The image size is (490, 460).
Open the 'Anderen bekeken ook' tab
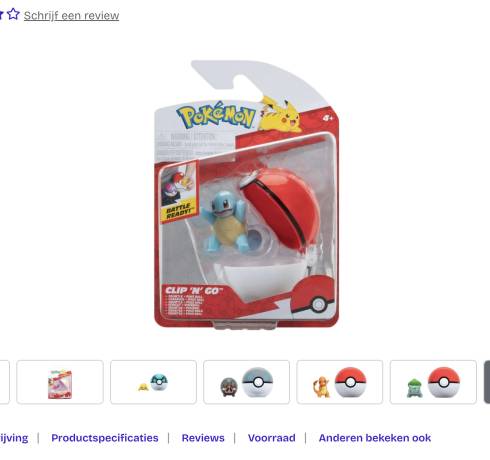375,438
